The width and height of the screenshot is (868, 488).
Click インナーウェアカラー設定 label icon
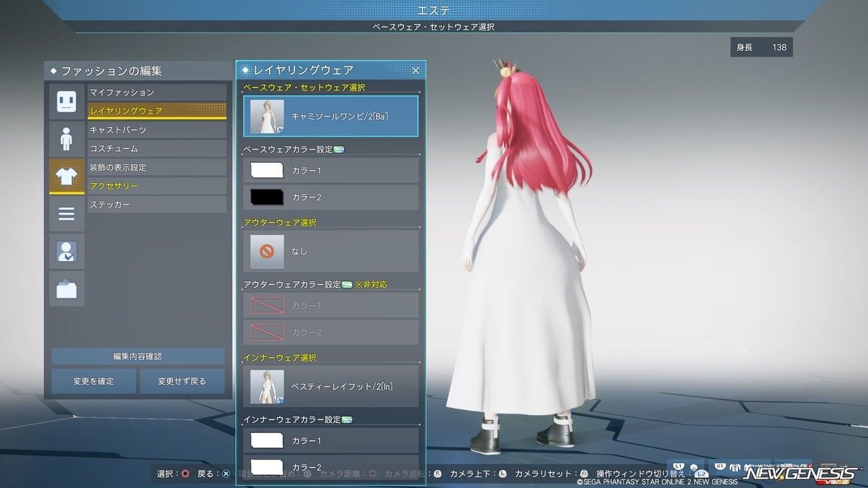pos(346,419)
